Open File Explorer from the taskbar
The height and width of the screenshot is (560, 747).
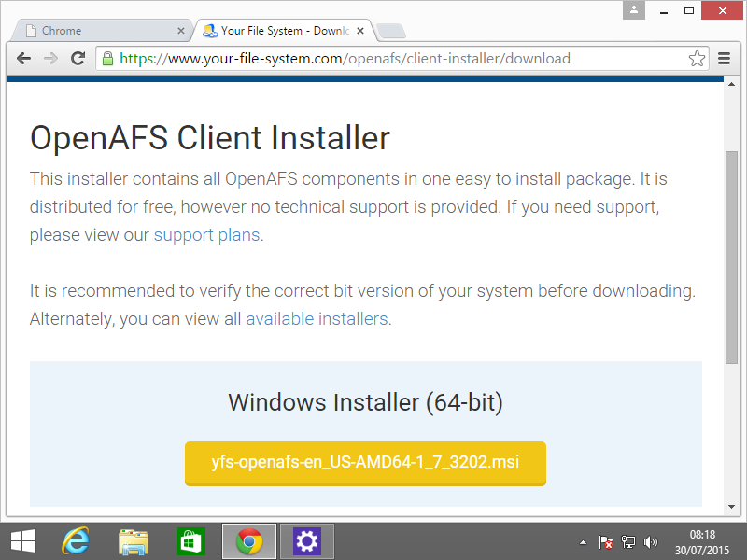tap(134, 542)
